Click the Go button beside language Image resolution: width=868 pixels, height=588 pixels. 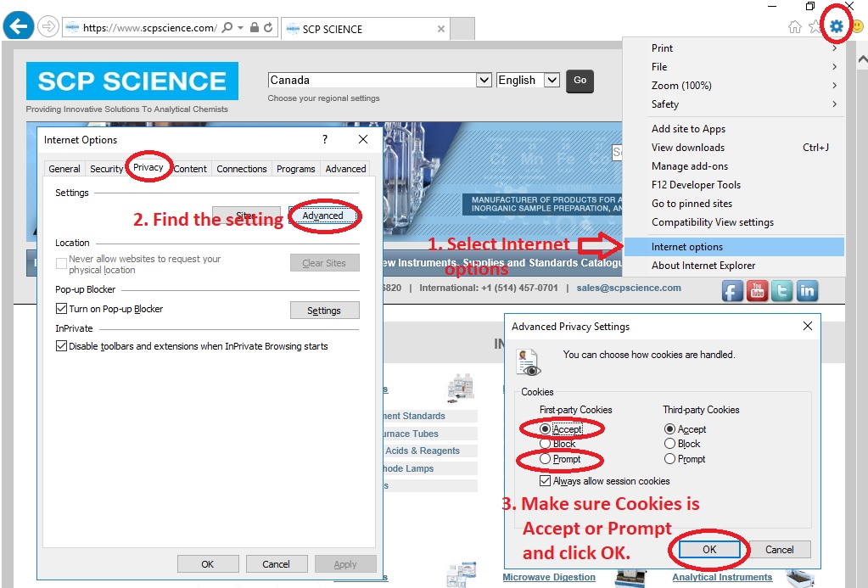point(580,81)
